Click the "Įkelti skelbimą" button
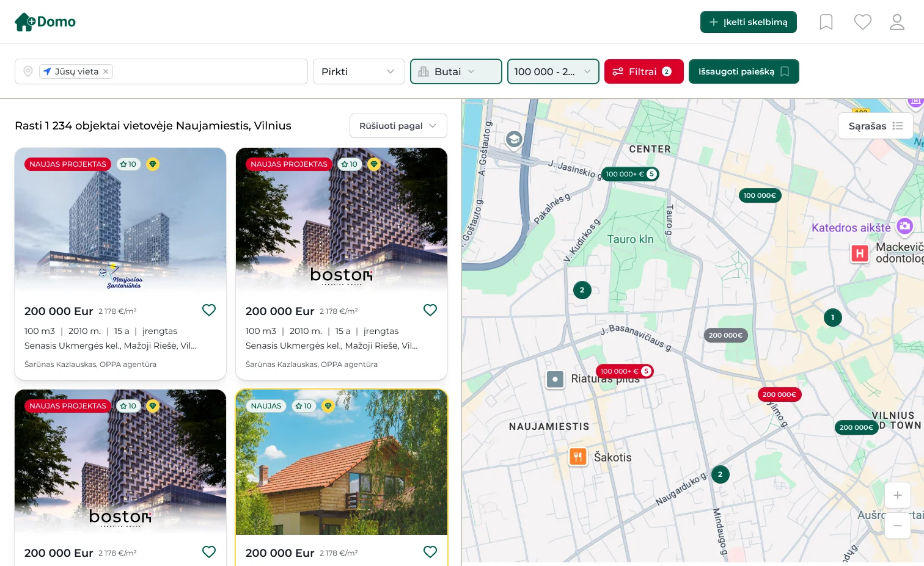The height and width of the screenshot is (566, 924). (749, 22)
